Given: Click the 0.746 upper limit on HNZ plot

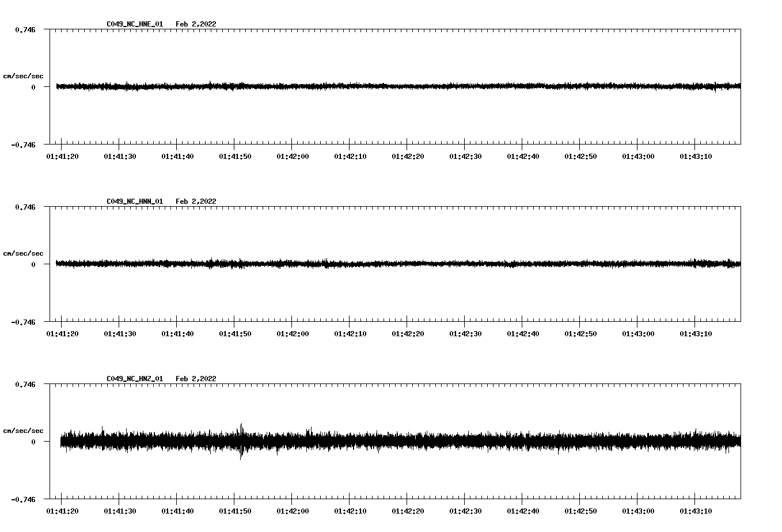Looking at the screenshot, I should pyautogui.click(x=25, y=384).
